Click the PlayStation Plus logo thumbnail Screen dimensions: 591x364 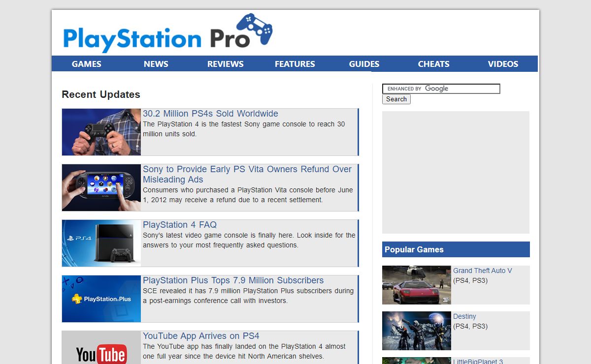click(x=101, y=299)
